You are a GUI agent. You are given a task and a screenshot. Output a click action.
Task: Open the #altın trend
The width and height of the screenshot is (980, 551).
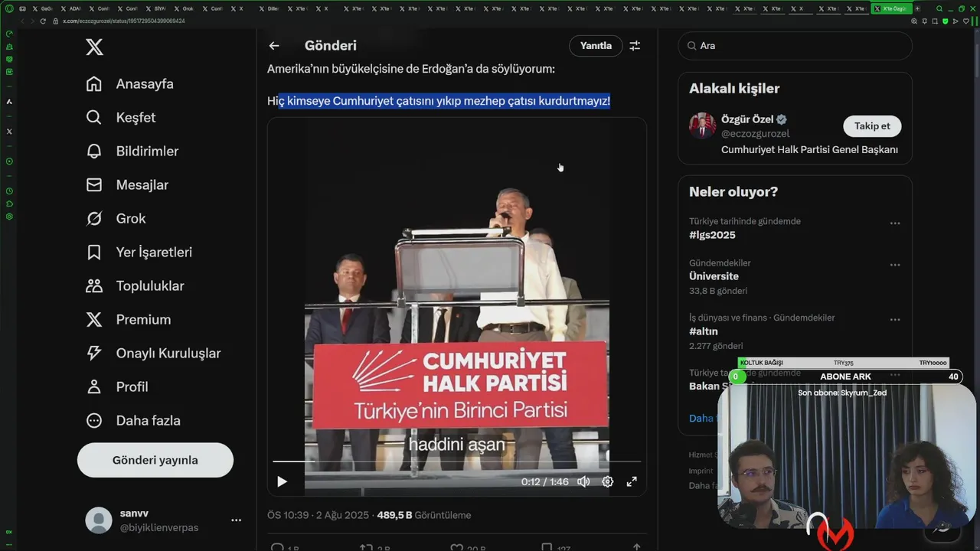point(703,331)
